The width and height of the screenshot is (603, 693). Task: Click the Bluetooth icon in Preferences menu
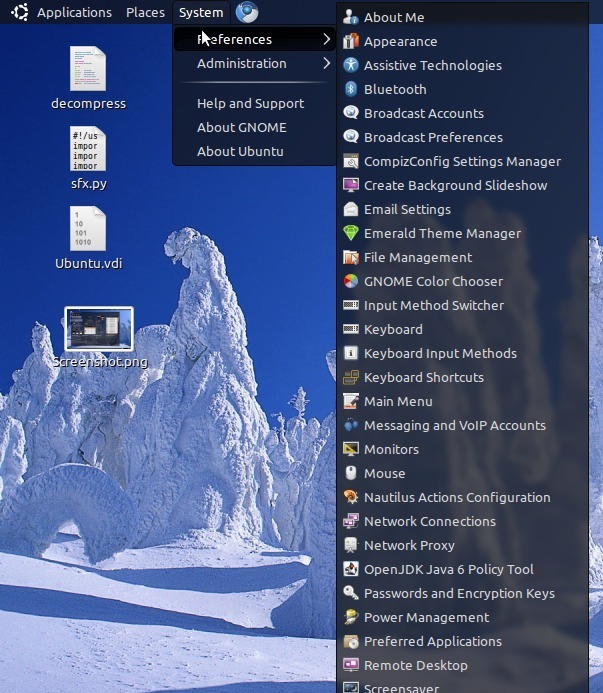[x=351, y=89]
